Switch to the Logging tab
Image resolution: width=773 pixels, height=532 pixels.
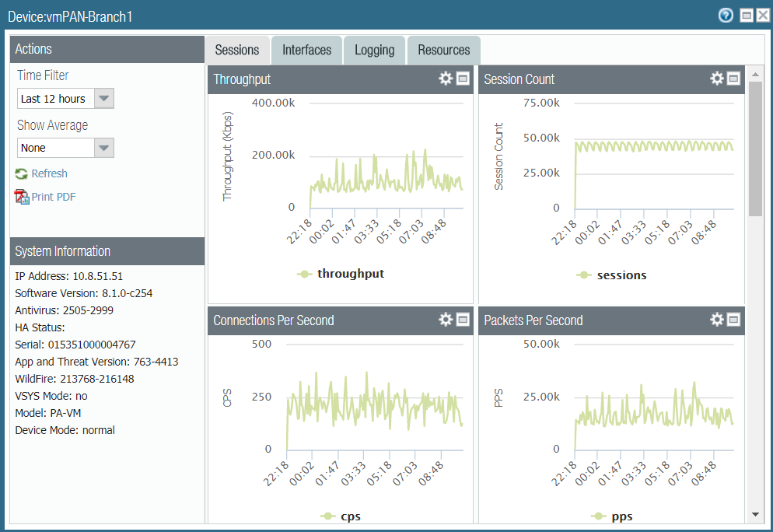[374, 51]
